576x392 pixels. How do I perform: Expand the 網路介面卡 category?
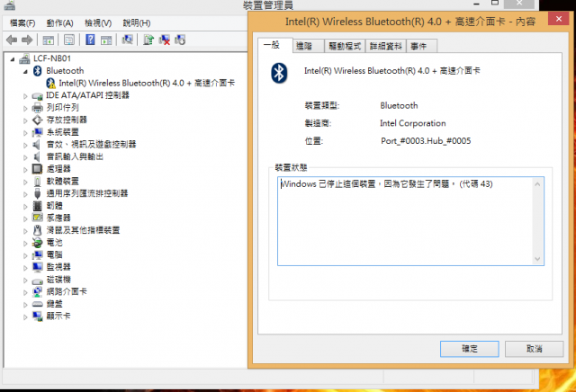click(x=25, y=292)
